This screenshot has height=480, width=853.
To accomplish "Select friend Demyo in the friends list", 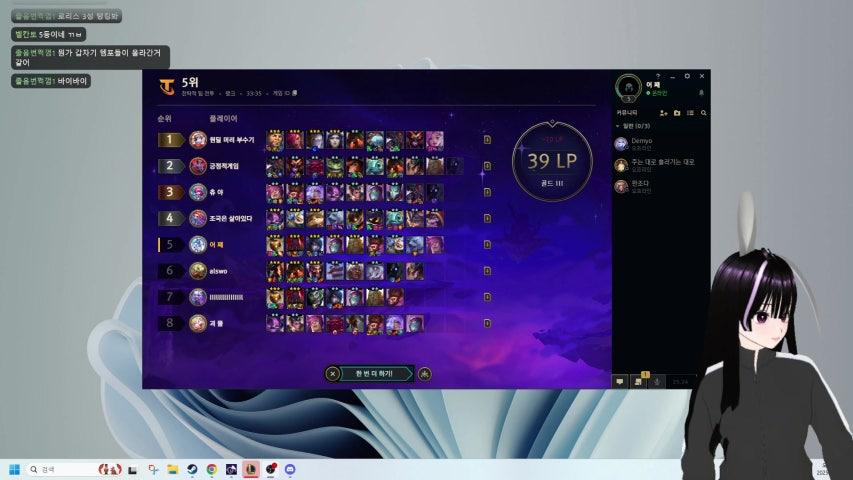I will (x=660, y=144).
